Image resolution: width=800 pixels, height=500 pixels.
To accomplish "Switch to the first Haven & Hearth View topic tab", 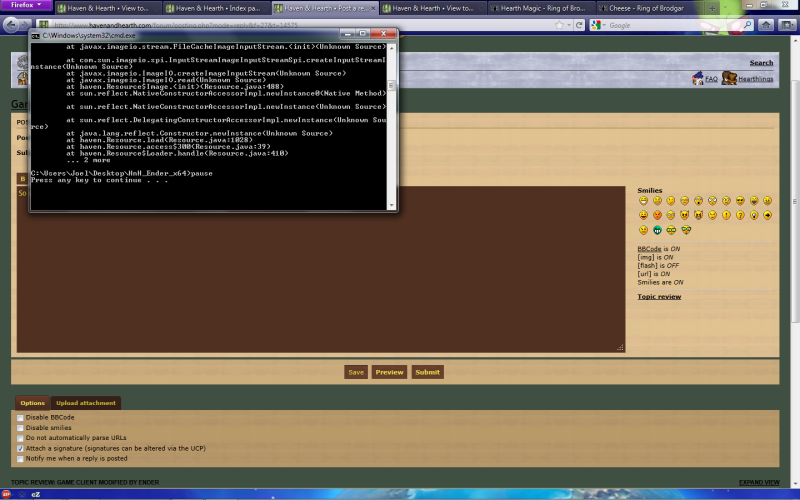I will [x=108, y=8].
